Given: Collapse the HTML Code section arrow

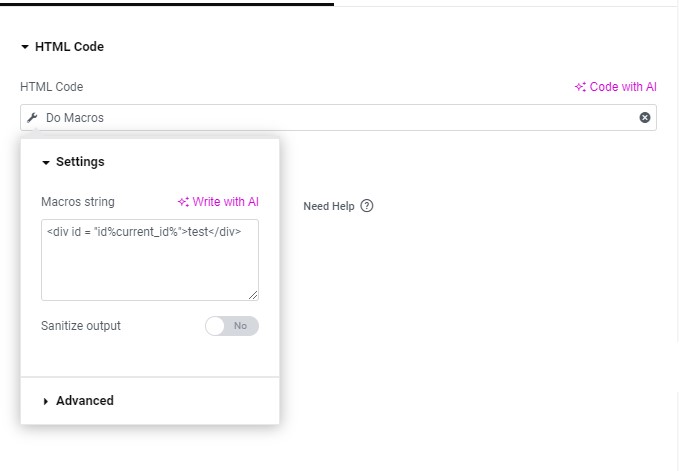Looking at the screenshot, I should pos(25,47).
